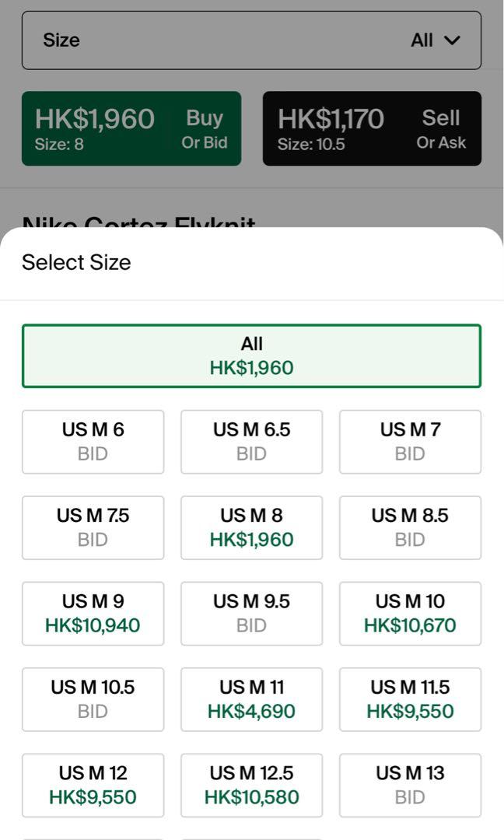Select the All sizes option HK$1,960
The height and width of the screenshot is (840, 504).
252,355
